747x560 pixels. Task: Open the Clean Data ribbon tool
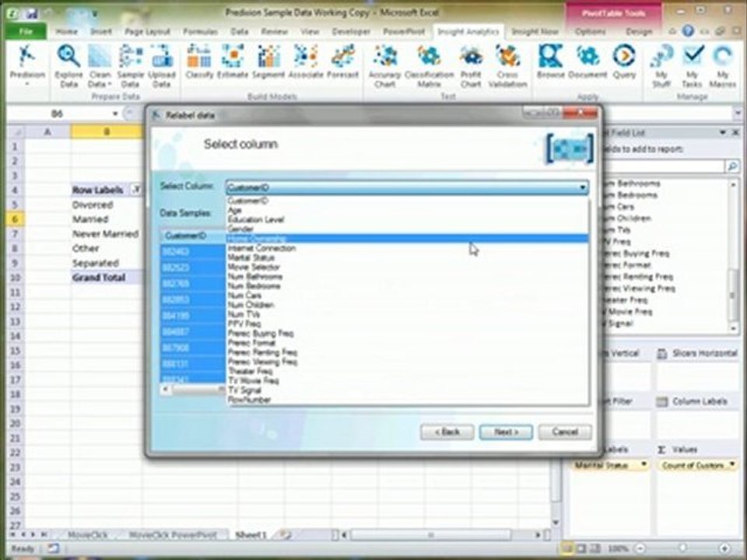[99, 65]
